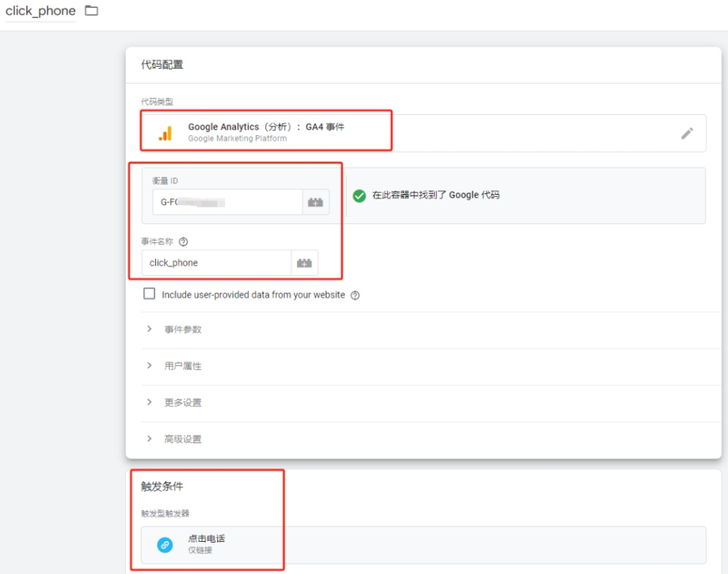Open the 点击电话 trigger
This screenshot has width=728, height=574.
tap(424, 545)
